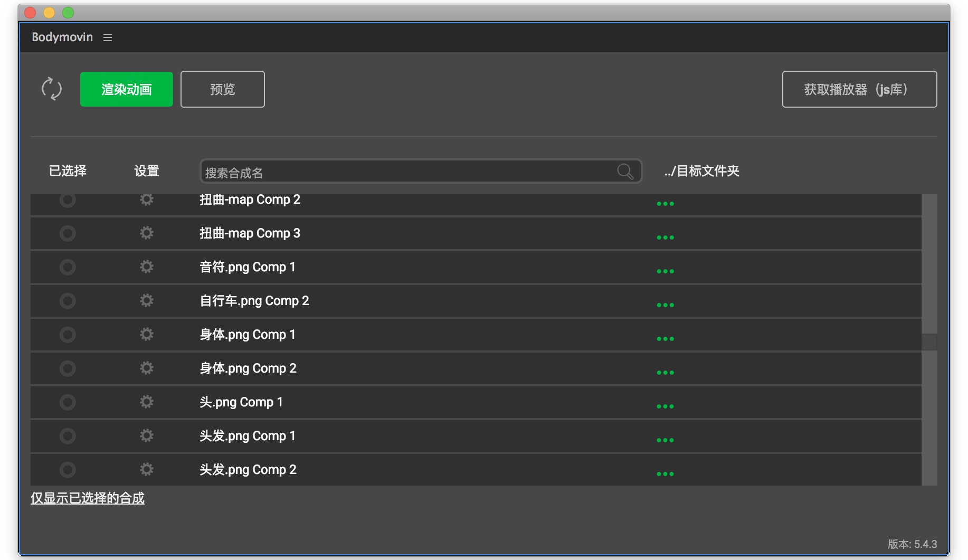Click composition name 扭曲-map Comp 3
Image resolution: width=968 pixels, height=560 pixels.
pos(250,233)
